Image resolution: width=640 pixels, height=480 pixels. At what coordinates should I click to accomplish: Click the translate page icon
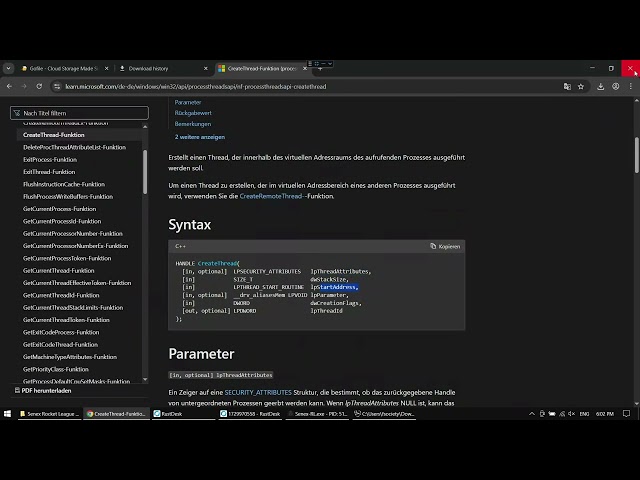pos(567,87)
